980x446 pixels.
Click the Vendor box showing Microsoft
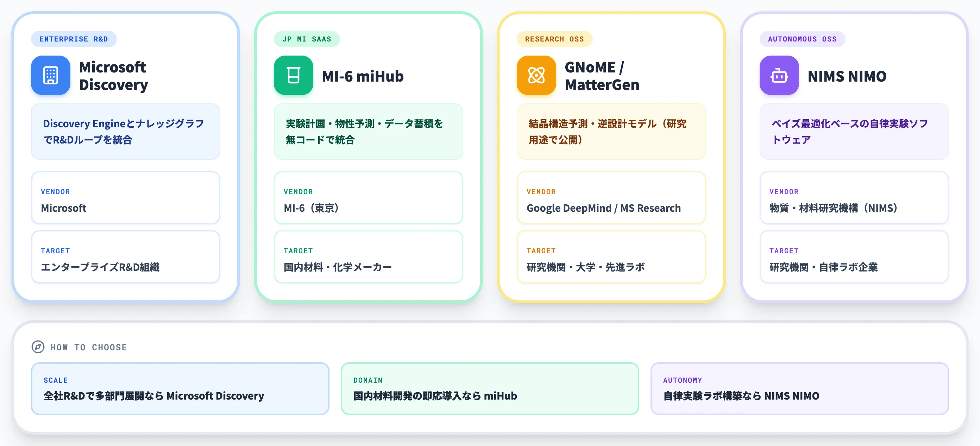[126, 198]
